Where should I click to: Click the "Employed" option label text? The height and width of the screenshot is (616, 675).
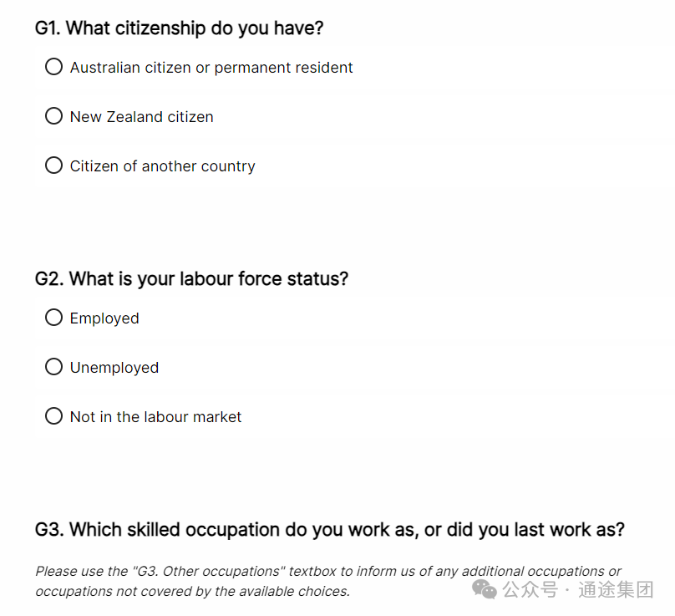104,318
